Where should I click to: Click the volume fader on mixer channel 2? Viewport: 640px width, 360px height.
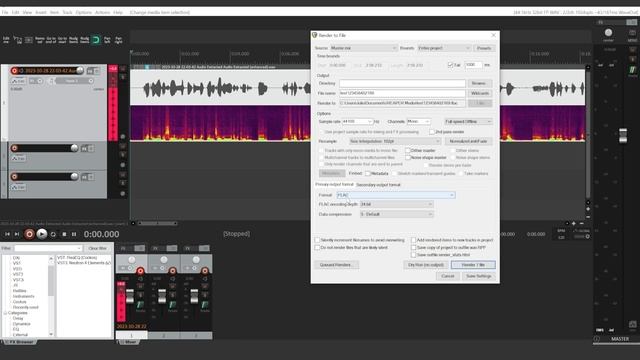[x=162, y=296]
